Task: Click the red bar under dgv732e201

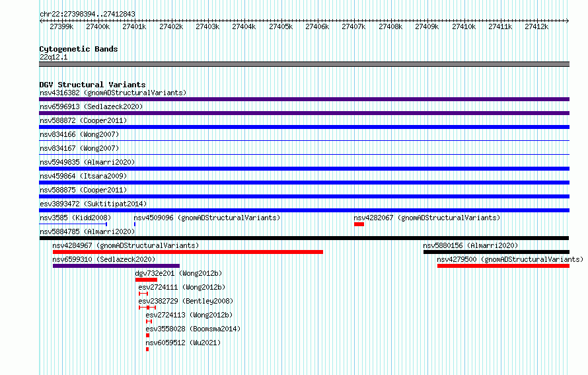Action: pos(146,280)
